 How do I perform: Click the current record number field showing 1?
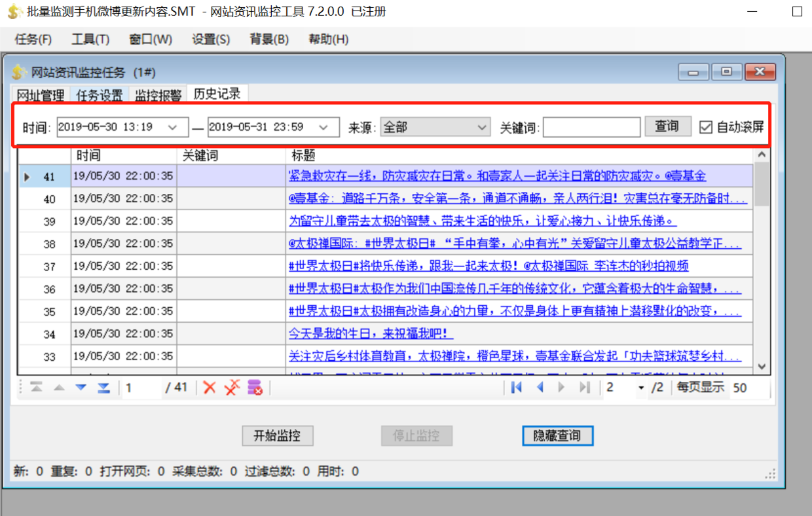pyautogui.click(x=141, y=388)
